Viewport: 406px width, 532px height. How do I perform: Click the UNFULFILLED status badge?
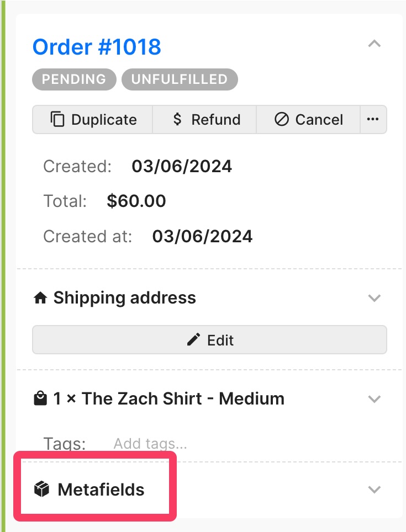[180, 79]
